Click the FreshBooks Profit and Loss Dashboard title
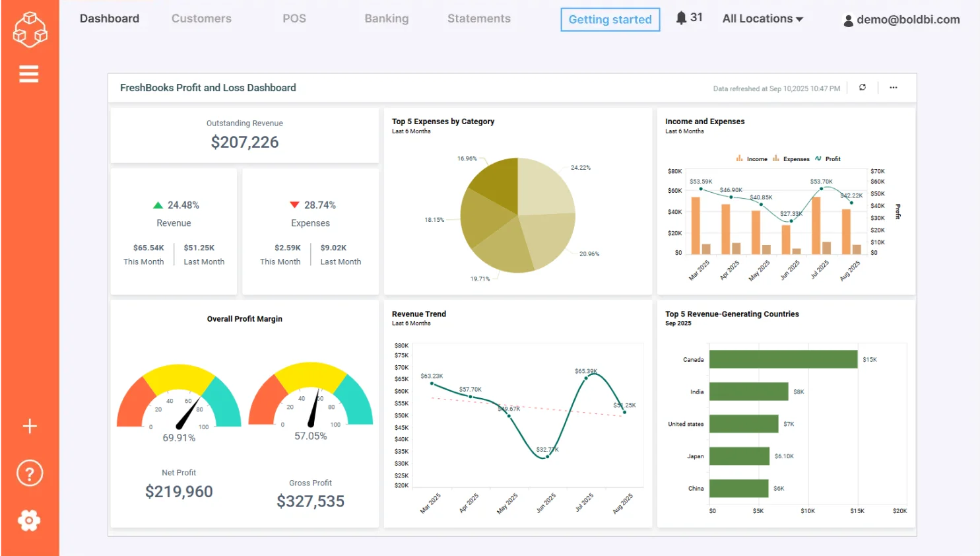 pos(208,88)
